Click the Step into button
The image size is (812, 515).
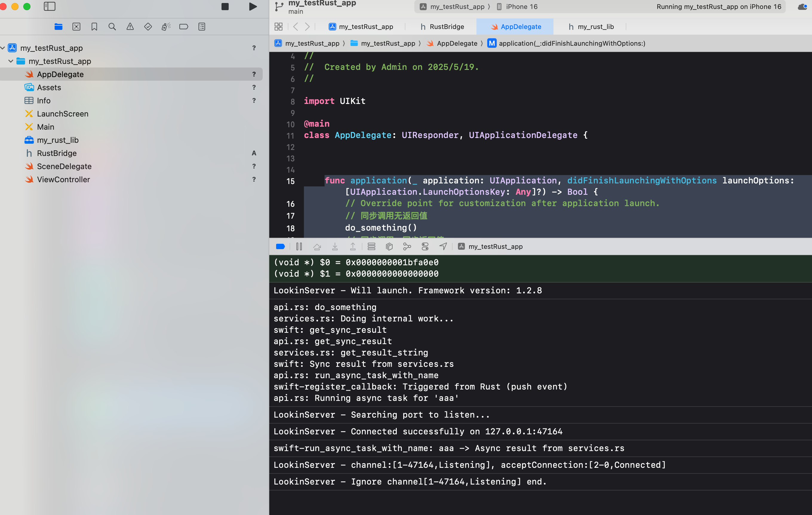[x=335, y=247]
